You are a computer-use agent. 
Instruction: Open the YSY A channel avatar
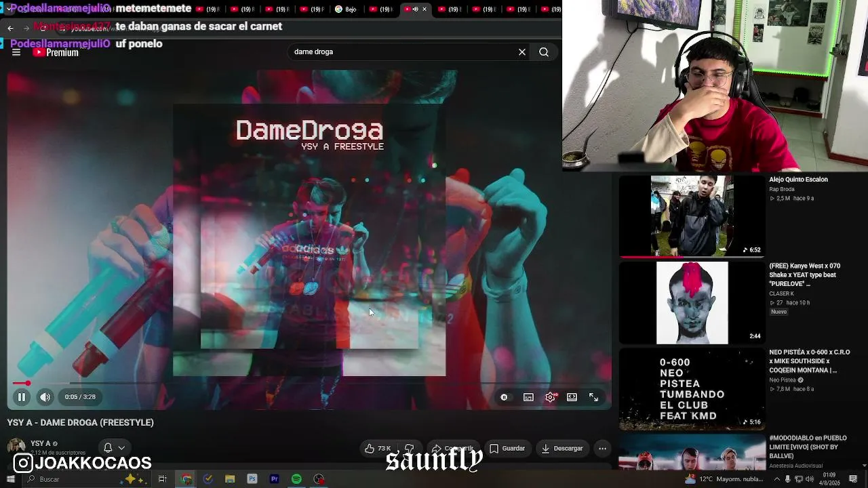16,447
